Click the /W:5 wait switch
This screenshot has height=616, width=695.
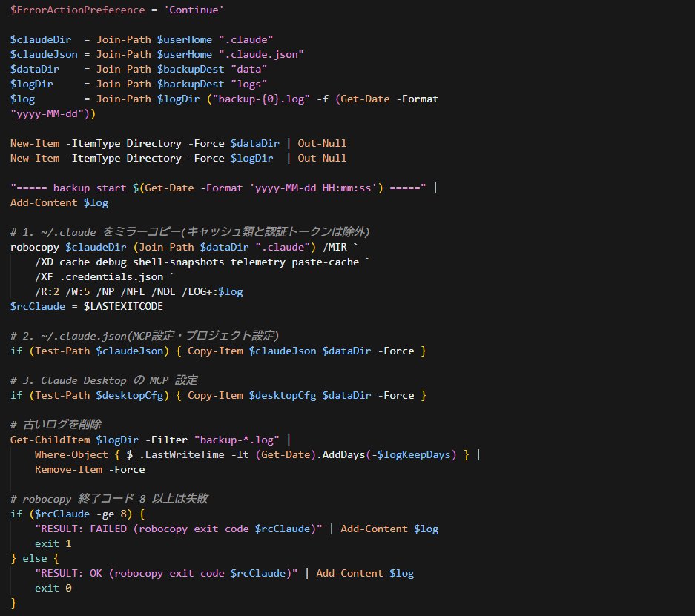(x=78, y=292)
